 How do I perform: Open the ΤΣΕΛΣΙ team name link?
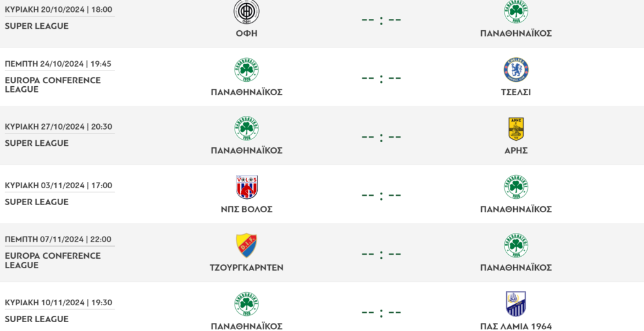coord(516,92)
